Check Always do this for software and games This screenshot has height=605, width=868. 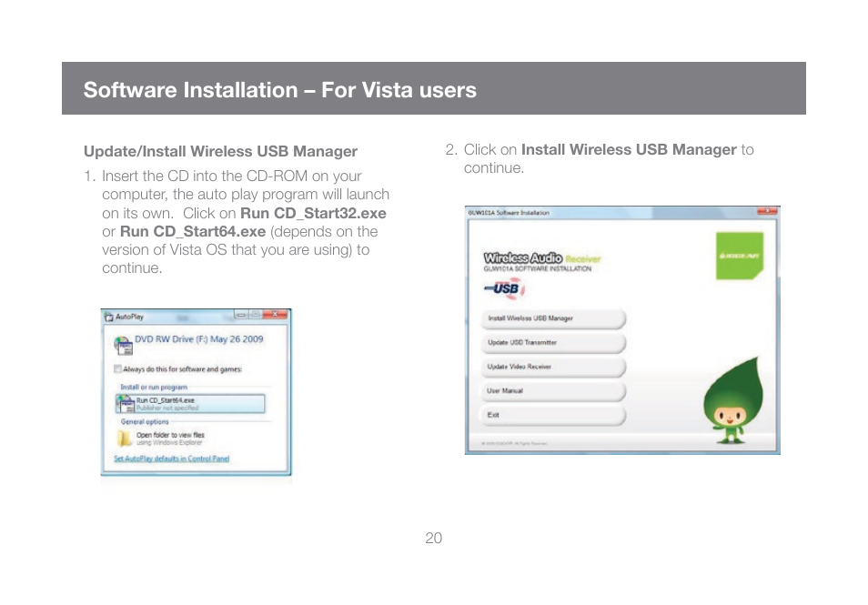[117, 368]
